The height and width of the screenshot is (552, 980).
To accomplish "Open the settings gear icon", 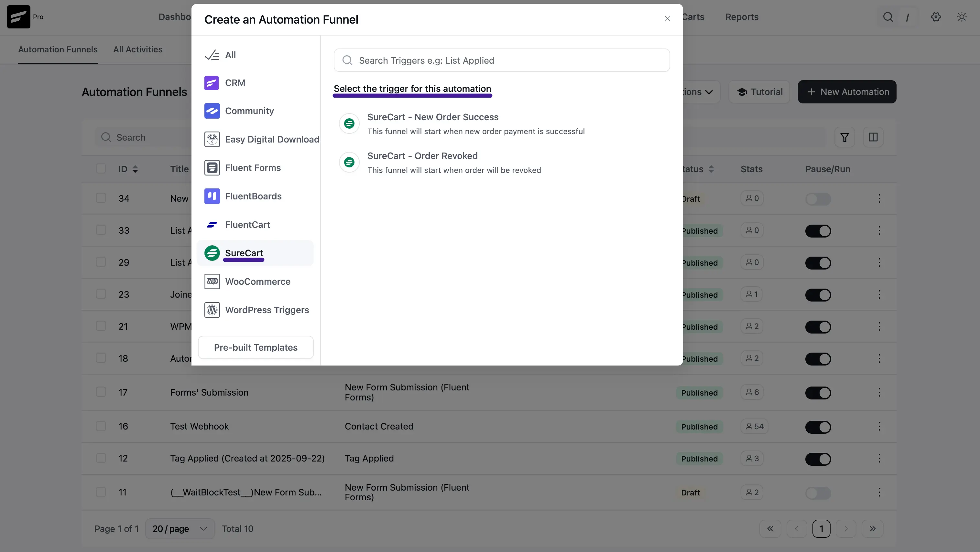I will [936, 17].
